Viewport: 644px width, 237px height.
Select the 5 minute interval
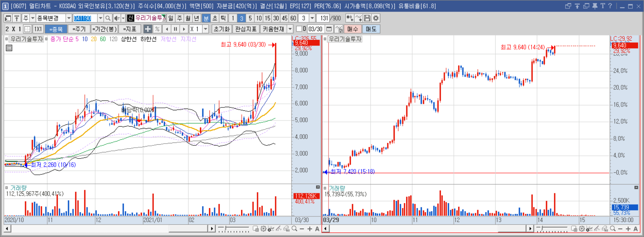250,18
